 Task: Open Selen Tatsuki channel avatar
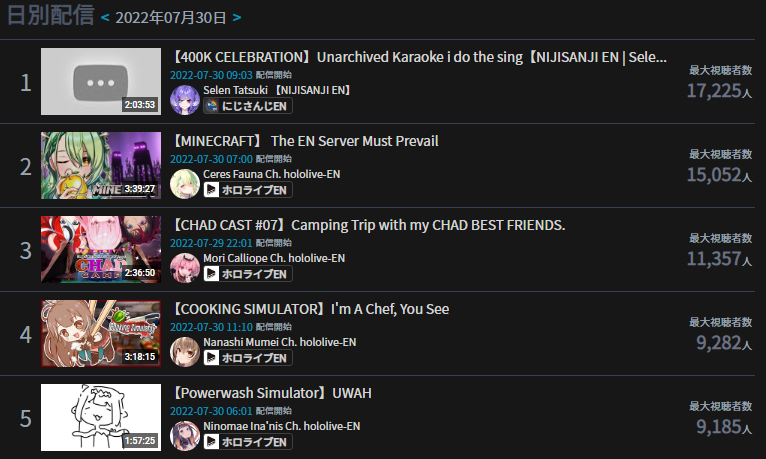185,100
